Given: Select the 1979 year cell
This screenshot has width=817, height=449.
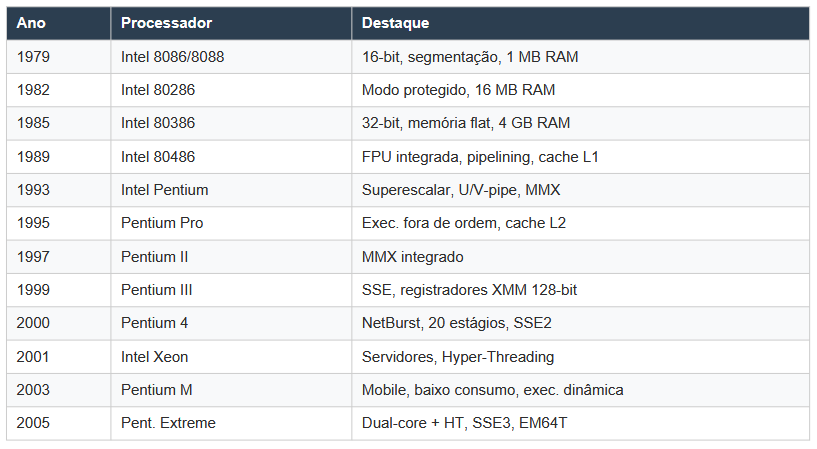Looking at the screenshot, I should pyautogui.click(x=58, y=57).
